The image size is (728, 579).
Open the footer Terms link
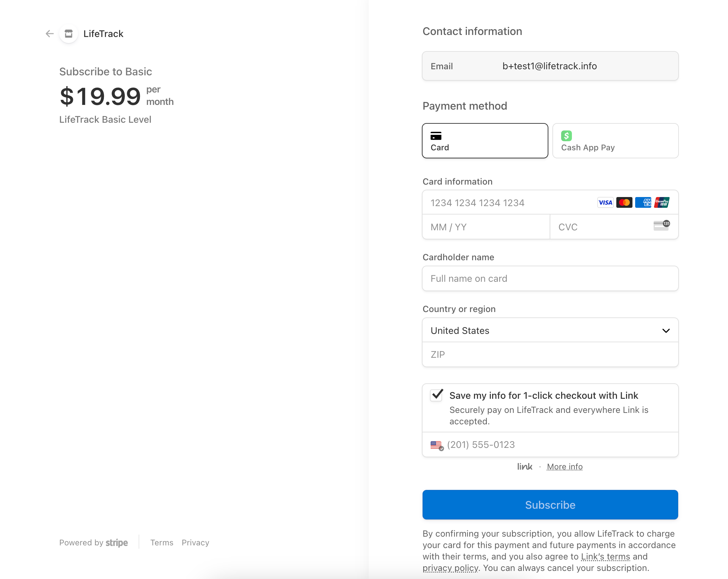(x=161, y=543)
